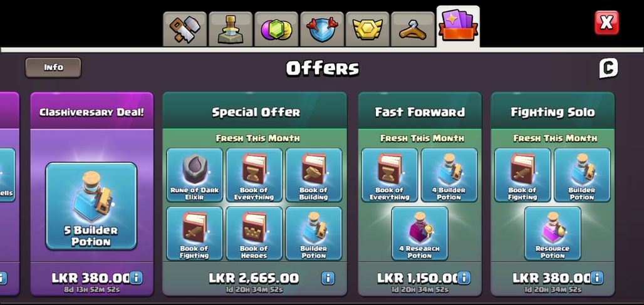Tap Book of Everything in Fast Forward
644x305 pixels.
point(390,175)
